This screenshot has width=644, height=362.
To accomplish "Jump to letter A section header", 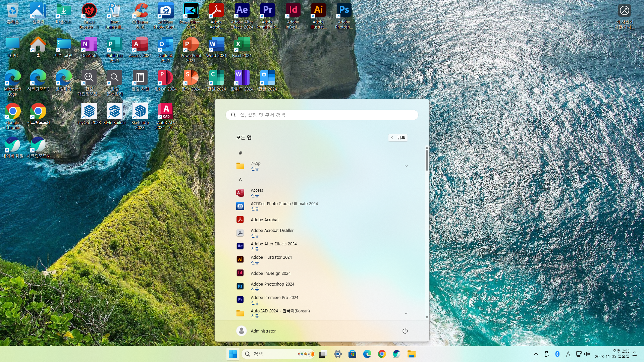I will 240,180.
